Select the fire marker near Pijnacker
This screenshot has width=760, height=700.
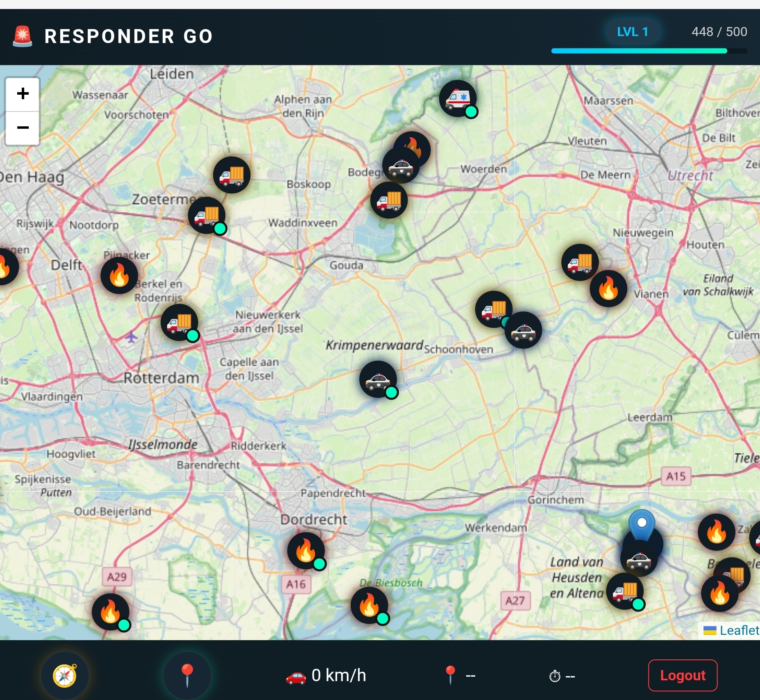119,275
